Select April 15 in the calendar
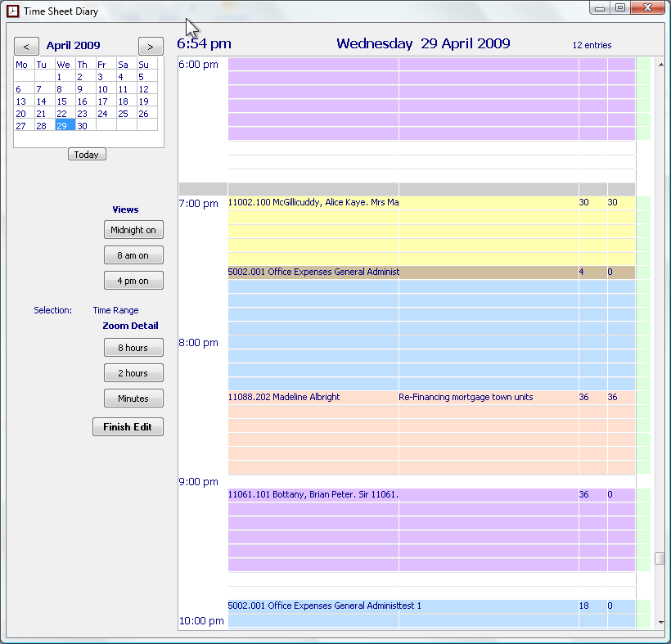 tap(62, 101)
